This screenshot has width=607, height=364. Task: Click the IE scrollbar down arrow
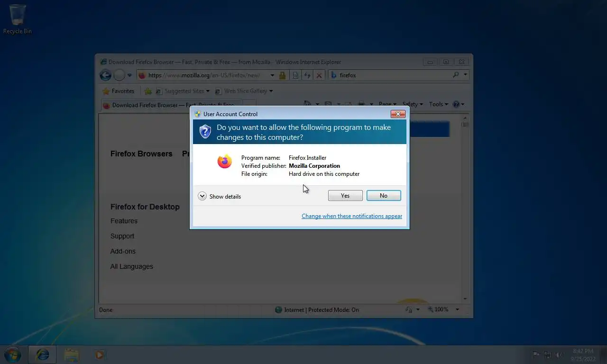click(465, 299)
